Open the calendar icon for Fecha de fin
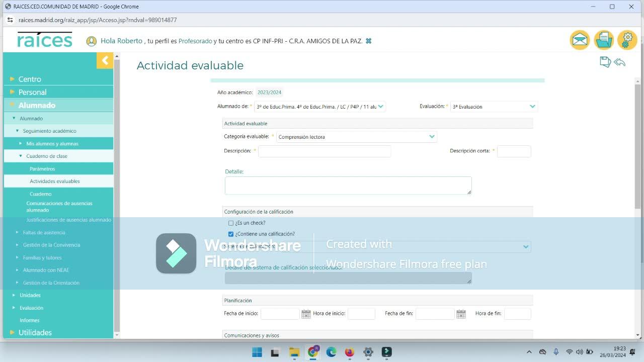Image resolution: width=644 pixels, height=362 pixels. tap(461, 314)
